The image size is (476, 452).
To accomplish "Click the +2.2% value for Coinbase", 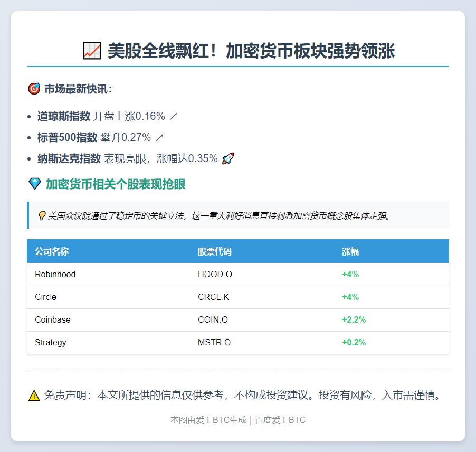I will coord(354,319).
